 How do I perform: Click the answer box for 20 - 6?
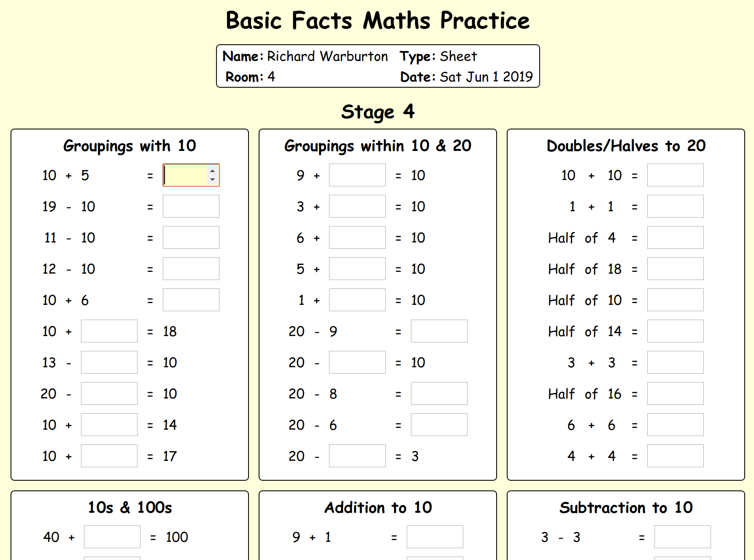coord(439,425)
